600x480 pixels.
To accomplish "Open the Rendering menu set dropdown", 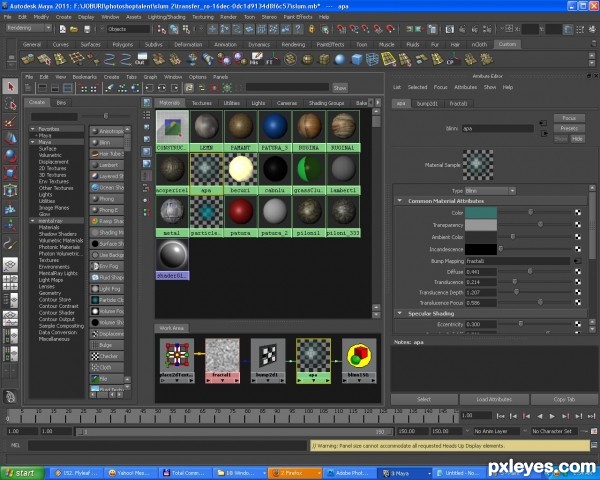I will pos(29,28).
